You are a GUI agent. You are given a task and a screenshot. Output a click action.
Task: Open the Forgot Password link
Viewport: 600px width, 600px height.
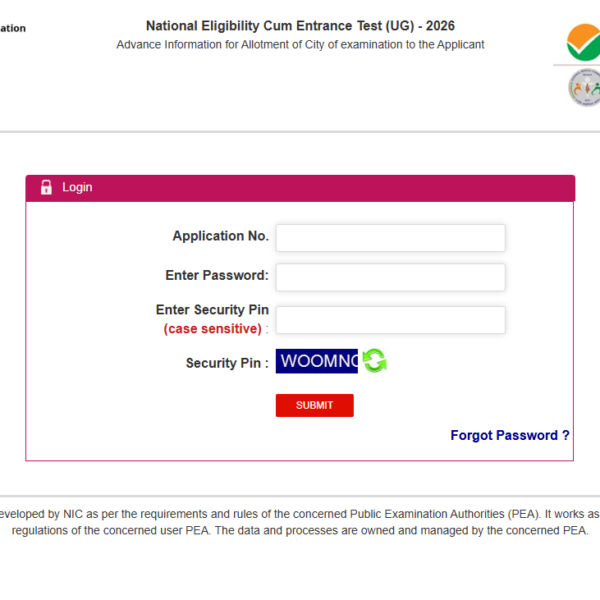click(x=510, y=436)
